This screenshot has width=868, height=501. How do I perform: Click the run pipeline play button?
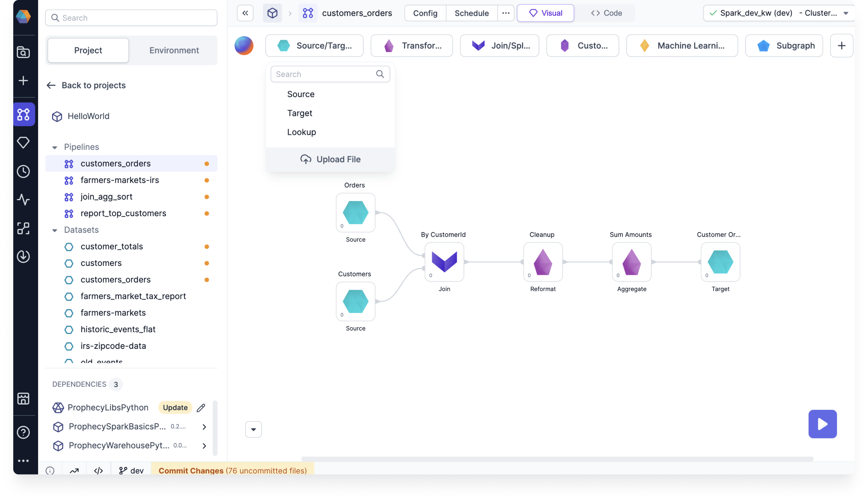pos(822,424)
